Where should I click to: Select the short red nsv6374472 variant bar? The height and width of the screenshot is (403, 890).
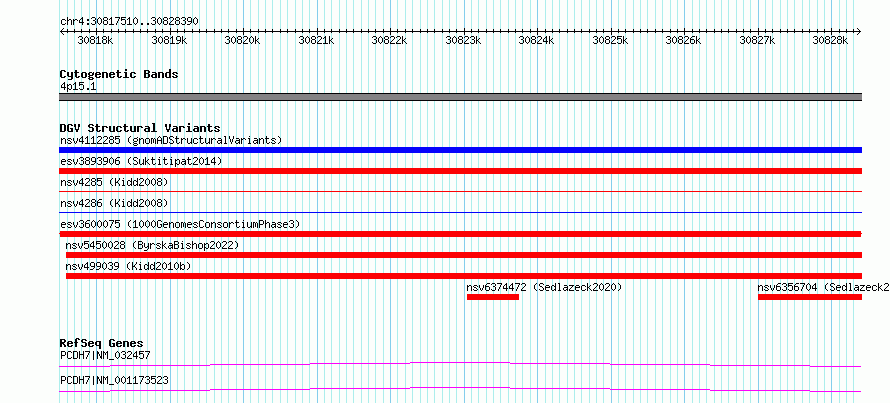[x=493, y=297]
